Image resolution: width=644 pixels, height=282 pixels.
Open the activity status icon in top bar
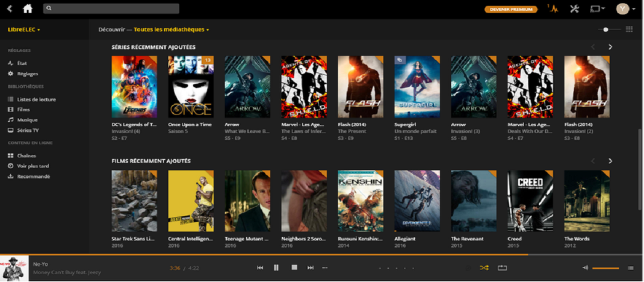(x=553, y=8)
